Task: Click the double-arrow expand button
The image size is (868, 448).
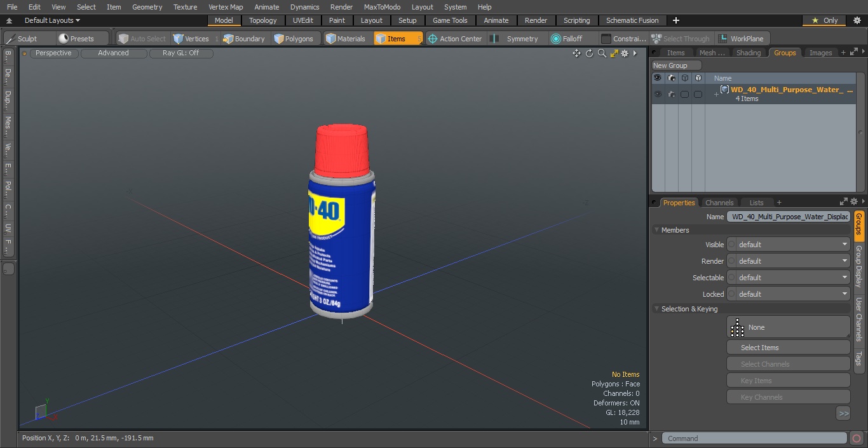Action: (x=843, y=414)
